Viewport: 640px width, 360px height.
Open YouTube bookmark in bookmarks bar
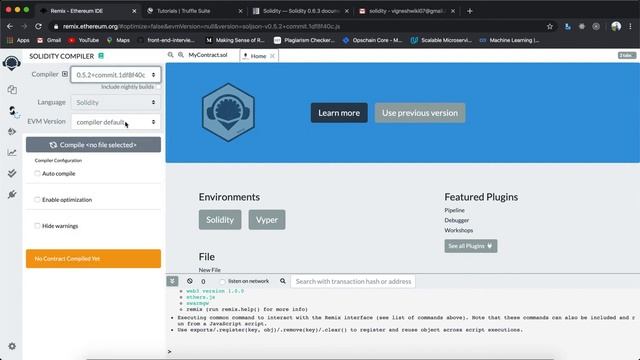pos(84,40)
